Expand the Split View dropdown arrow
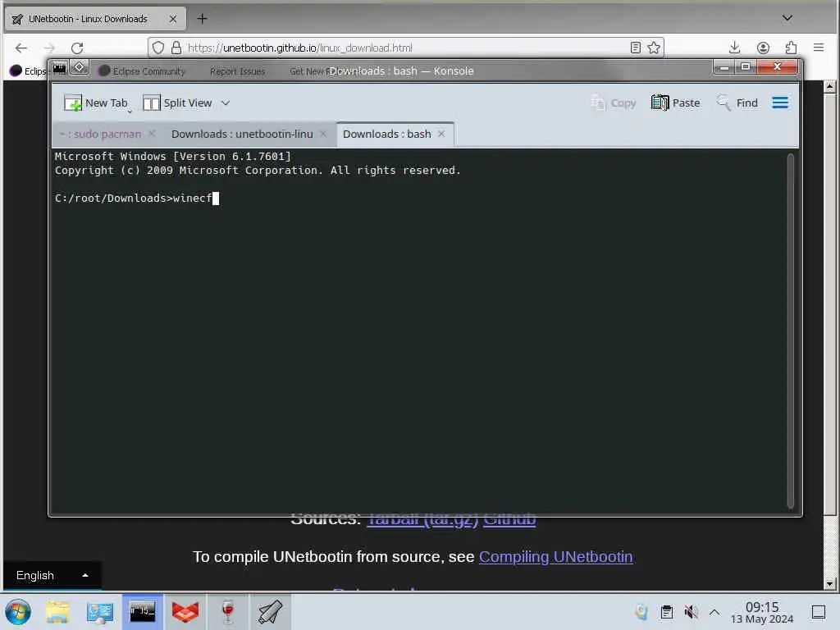 click(x=226, y=103)
